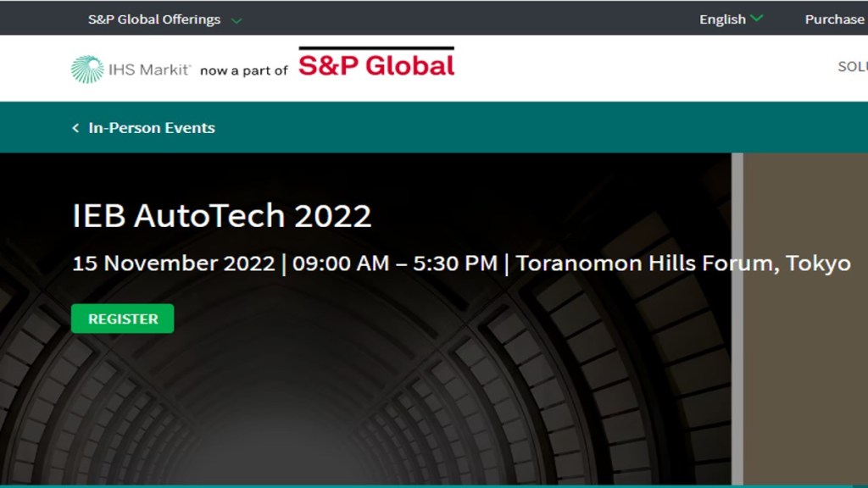Click the 15 November 2022 date text
The image size is (868, 488).
[x=173, y=263]
